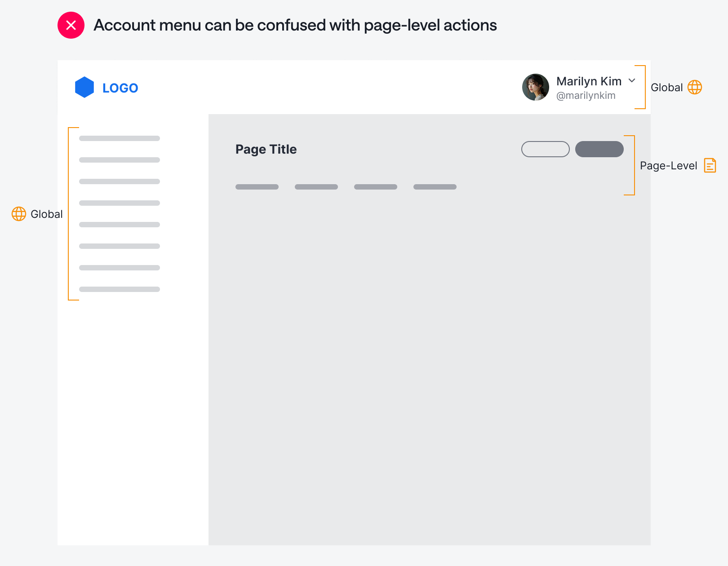Click the blue hexagon logo icon
Image resolution: width=728 pixels, height=566 pixels.
(x=84, y=87)
